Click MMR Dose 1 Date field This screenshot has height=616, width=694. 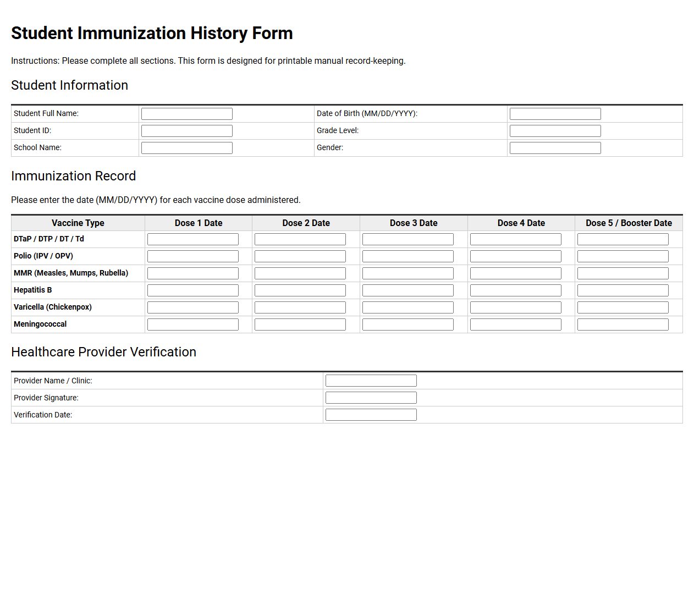click(x=193, y=273)
